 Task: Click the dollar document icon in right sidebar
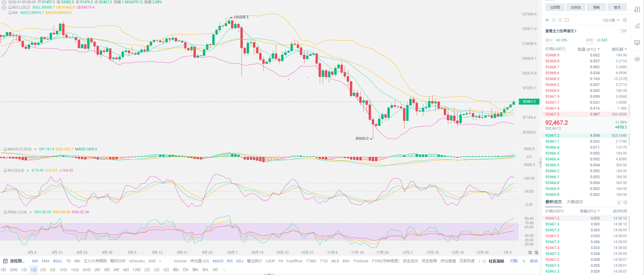tap(637, 9)
